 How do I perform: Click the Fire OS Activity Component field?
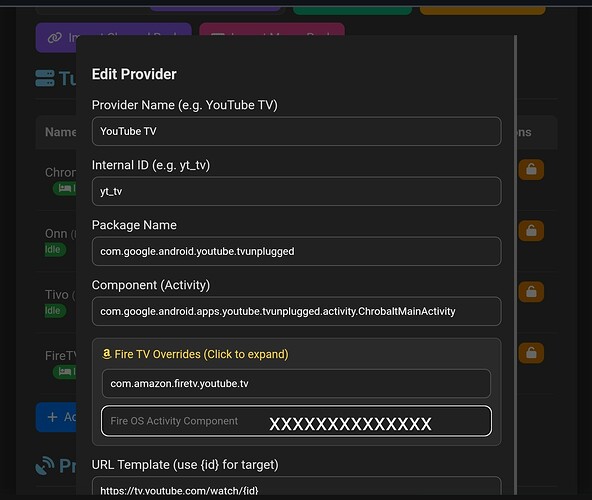[296, 421]
